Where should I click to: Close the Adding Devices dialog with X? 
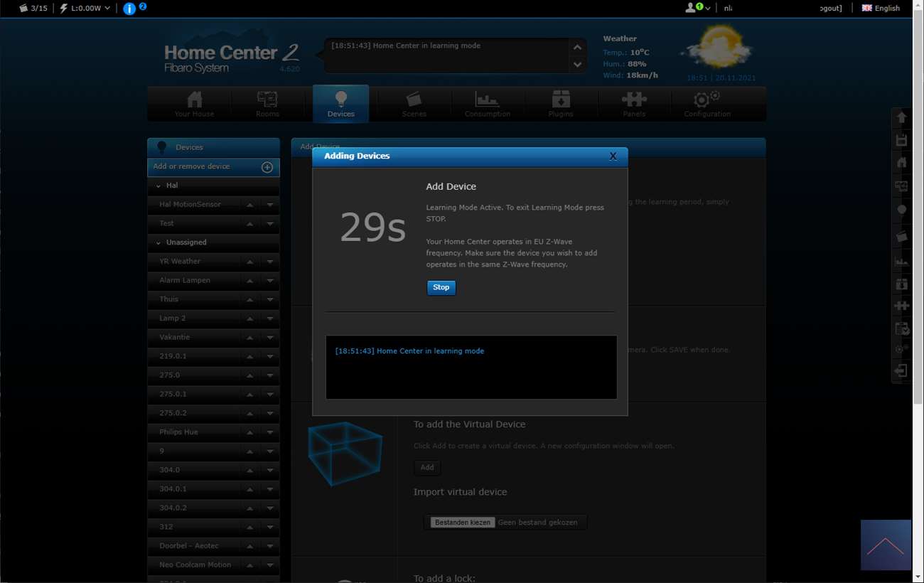click(x=613, y=156)
